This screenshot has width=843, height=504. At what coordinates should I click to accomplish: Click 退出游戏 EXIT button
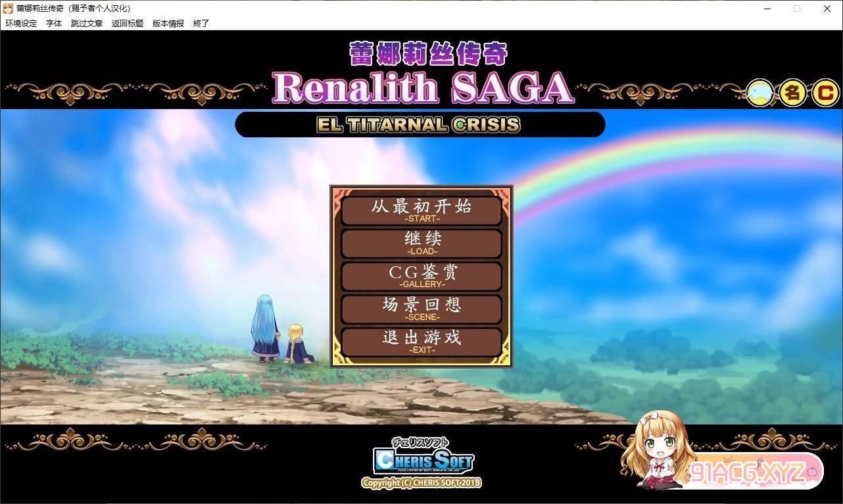click(422, 342)
